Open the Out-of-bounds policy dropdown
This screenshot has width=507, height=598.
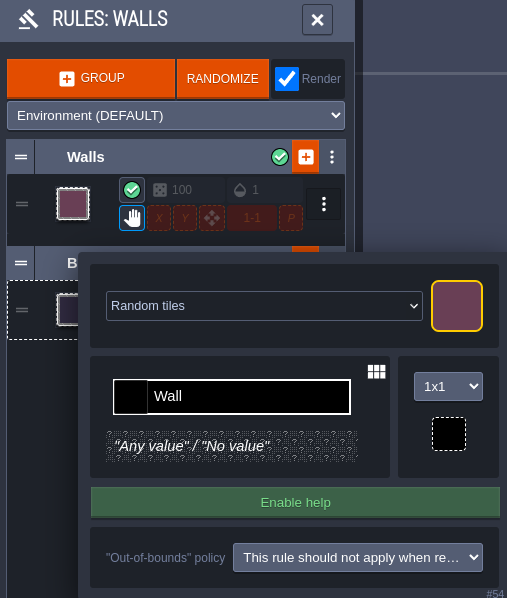click(x=358, y=558)
